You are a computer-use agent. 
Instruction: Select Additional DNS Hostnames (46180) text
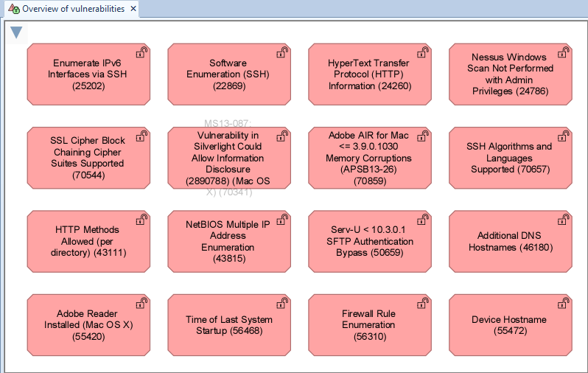point(510,241)
